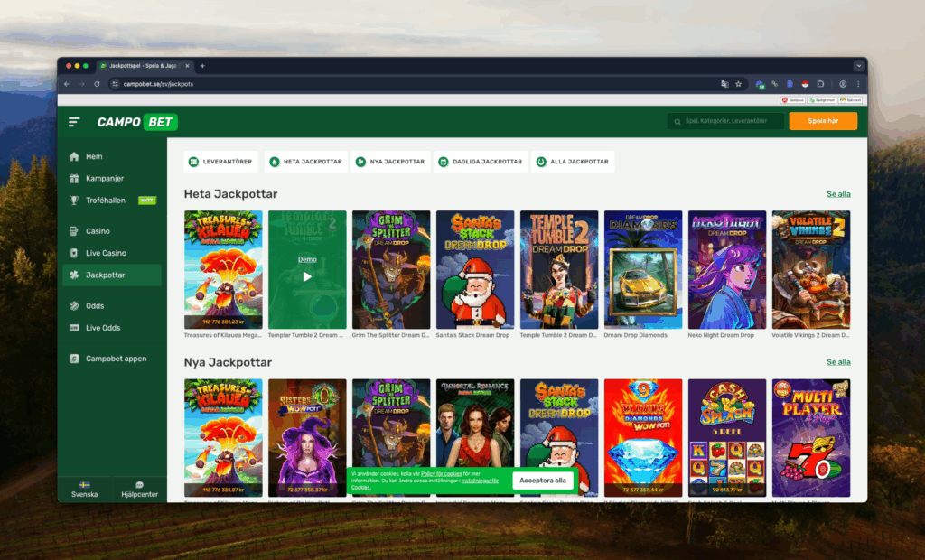Open Temple Tumble 2 Dream Drop thumbnail
Viewport: 925px width, 560px height.
pyautogui.click(x=559, y=270)
